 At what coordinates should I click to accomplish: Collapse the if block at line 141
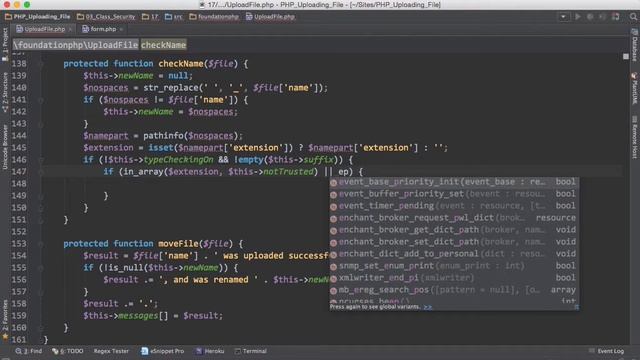pyautogui.click(x=41, y=100)
